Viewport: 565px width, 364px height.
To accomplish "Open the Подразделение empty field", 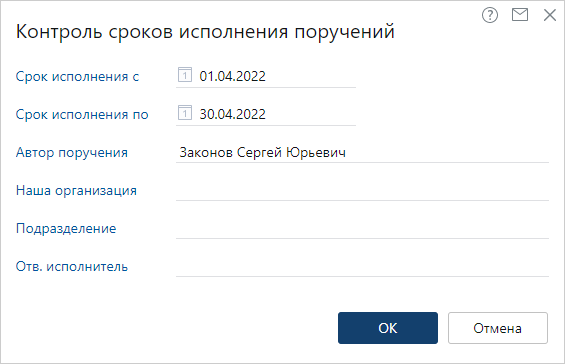I will click(x=362, y=228).
